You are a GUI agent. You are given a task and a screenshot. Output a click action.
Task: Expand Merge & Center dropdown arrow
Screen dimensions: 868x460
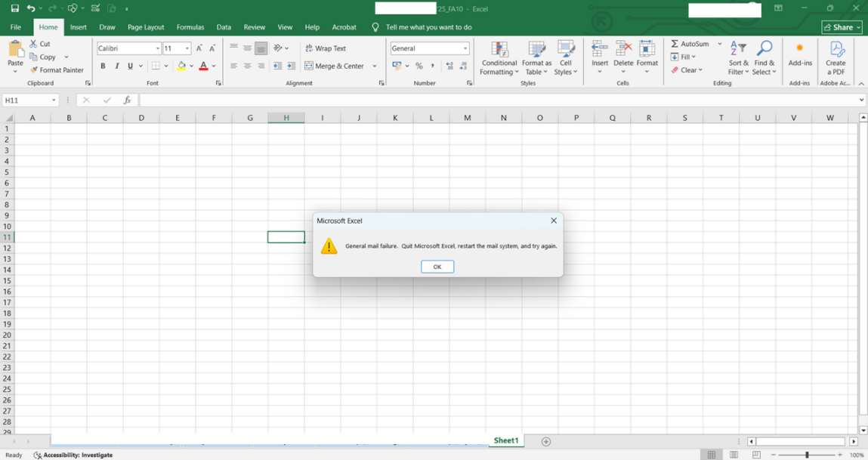click(x=375, y=66)
